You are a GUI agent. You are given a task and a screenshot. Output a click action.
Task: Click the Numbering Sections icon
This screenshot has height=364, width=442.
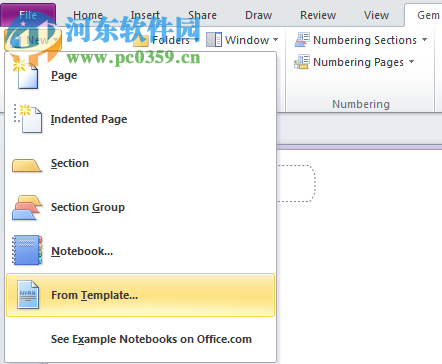pyautogui.click(x=302, y=40)
